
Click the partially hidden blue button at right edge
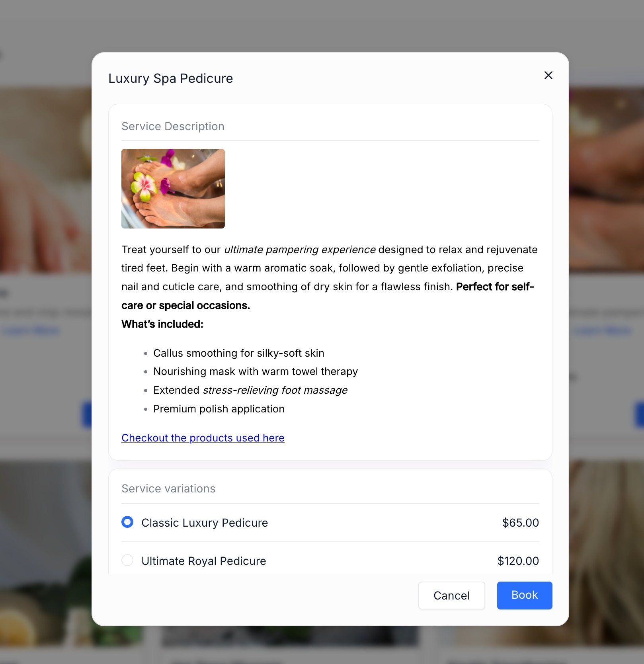point(639,414)
